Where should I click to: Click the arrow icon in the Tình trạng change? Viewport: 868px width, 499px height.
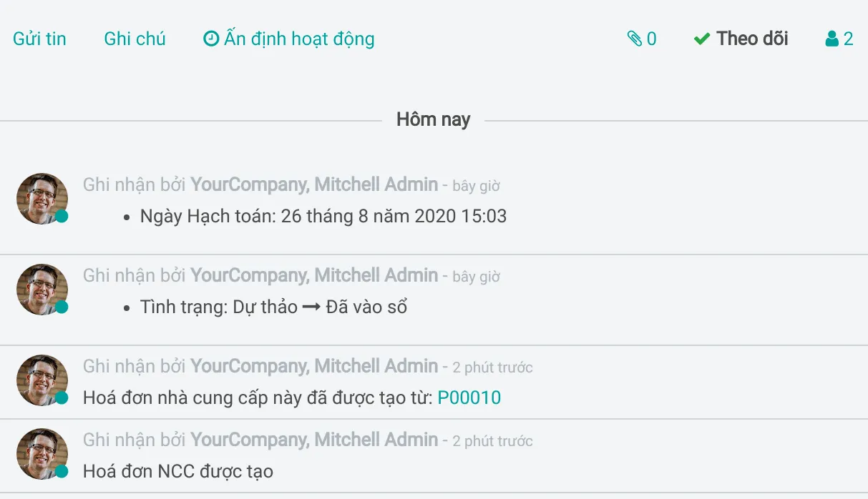[311, 307]
